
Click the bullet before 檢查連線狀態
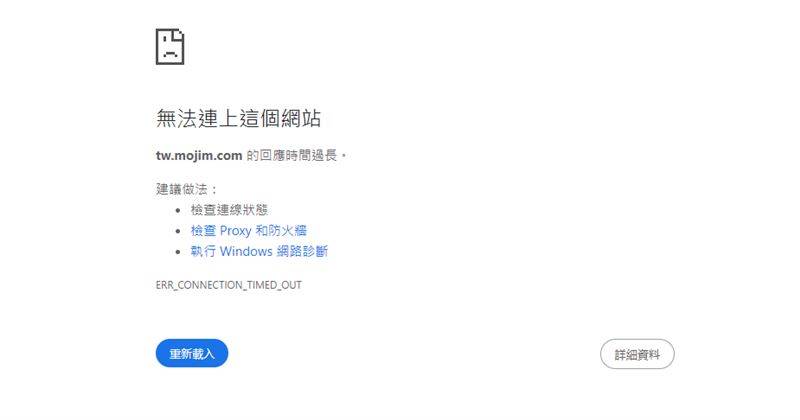click(x=178, y=210)
